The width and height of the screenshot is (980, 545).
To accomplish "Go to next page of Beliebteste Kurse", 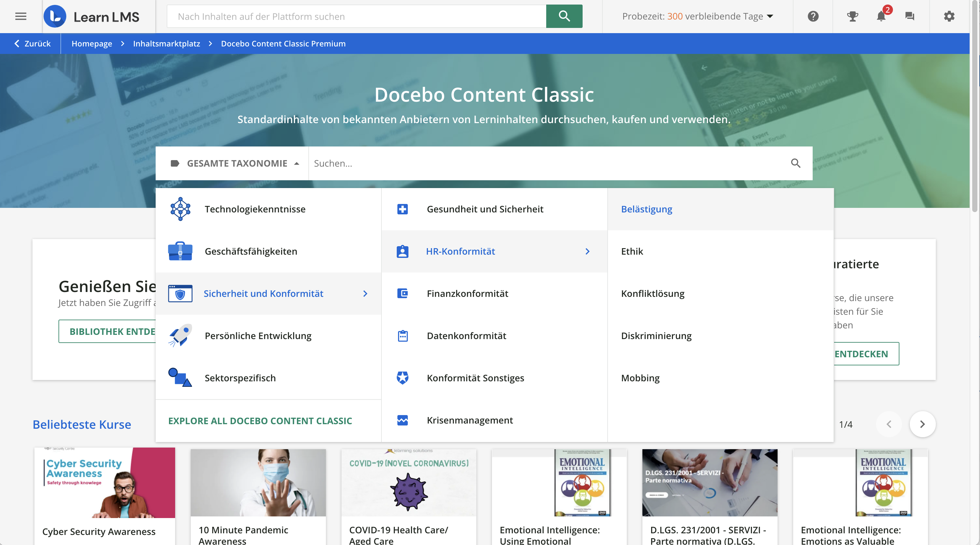I will click(922, 424).
